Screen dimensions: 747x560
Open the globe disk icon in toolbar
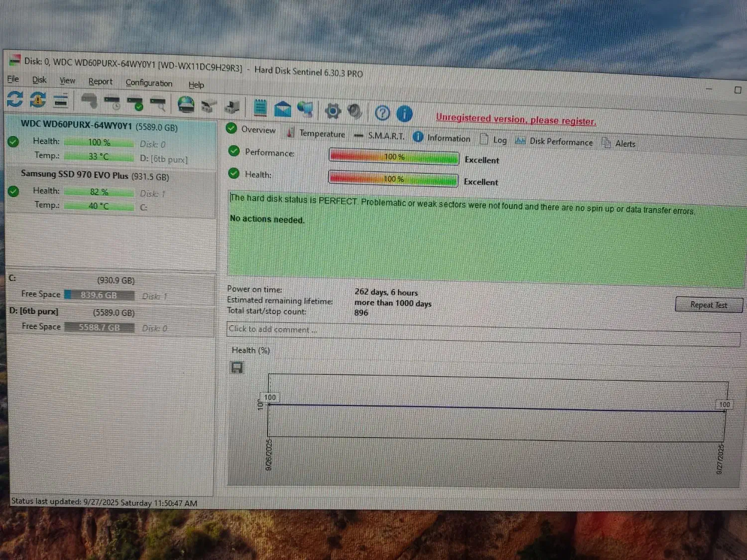pyautogui.click(x=186, y=105)
